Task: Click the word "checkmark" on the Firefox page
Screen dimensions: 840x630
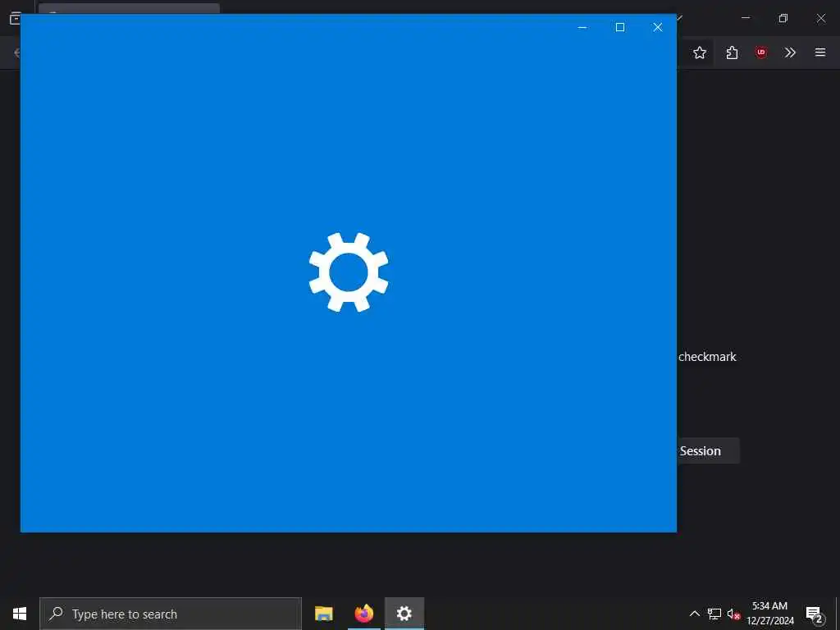Action: point(707,357)
